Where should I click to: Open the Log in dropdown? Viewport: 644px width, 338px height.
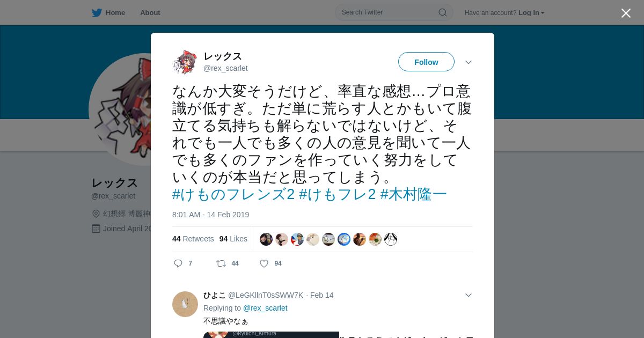click(531, 13)
